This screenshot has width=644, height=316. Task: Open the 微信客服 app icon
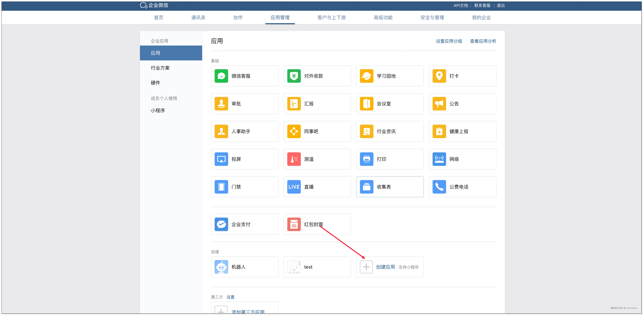click(221, 76)
